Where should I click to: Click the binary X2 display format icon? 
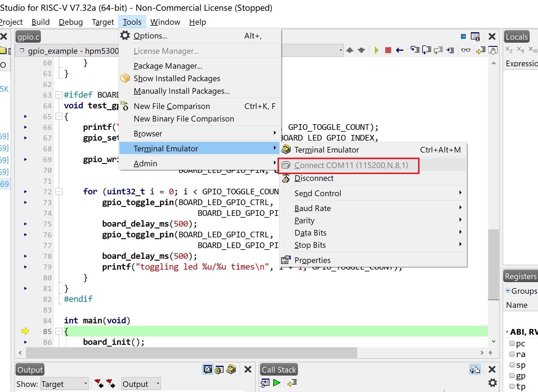pos(509,50)
